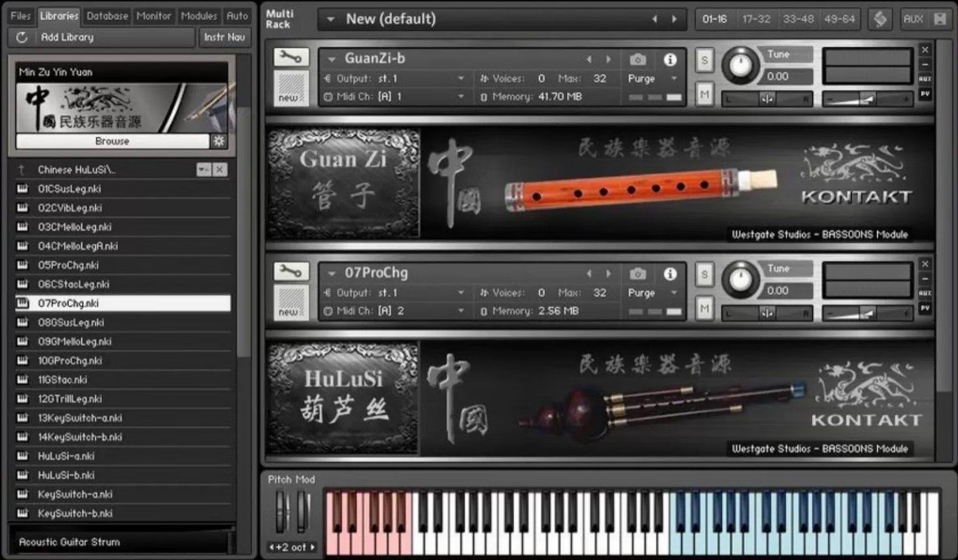The image size is (958, 560).
Task: Click the camera snapshot icon on 07ProChg
Action: (638, 273)
